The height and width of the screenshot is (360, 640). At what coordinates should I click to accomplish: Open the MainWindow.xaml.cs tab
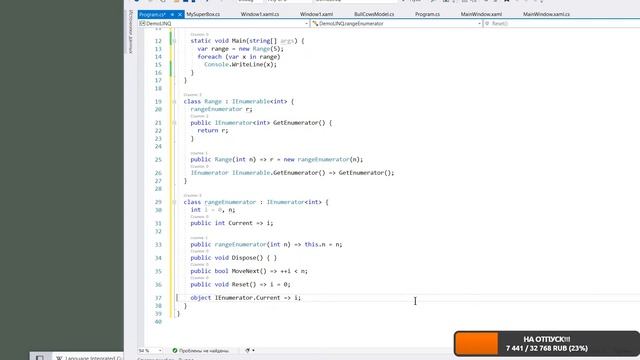(x=546, y=14)
